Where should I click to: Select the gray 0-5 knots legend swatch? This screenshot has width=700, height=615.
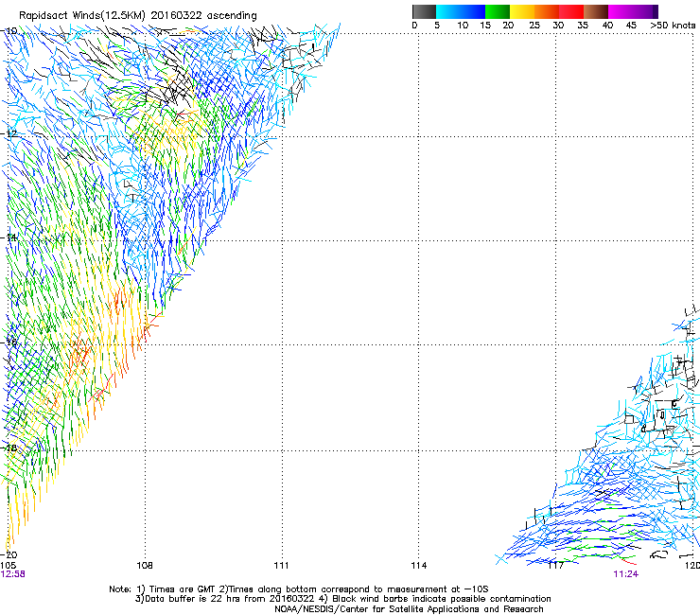tap(424, 11)
